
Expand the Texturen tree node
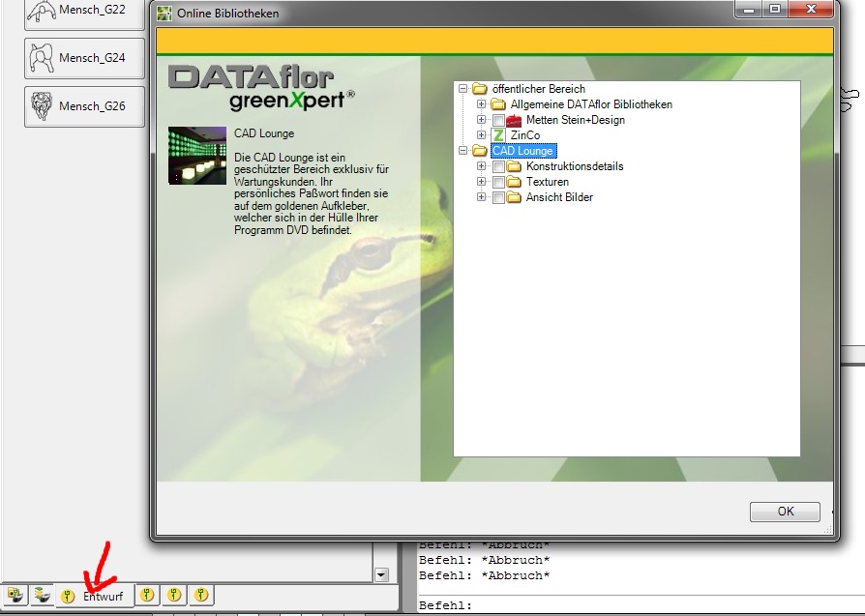pyautogui.click(x=481, y=182)
